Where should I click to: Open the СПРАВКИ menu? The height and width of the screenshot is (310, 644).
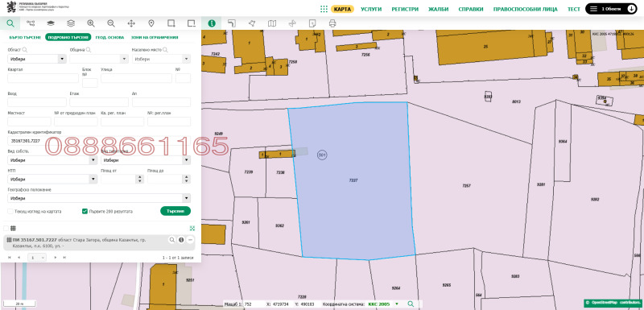coord(471,9)
